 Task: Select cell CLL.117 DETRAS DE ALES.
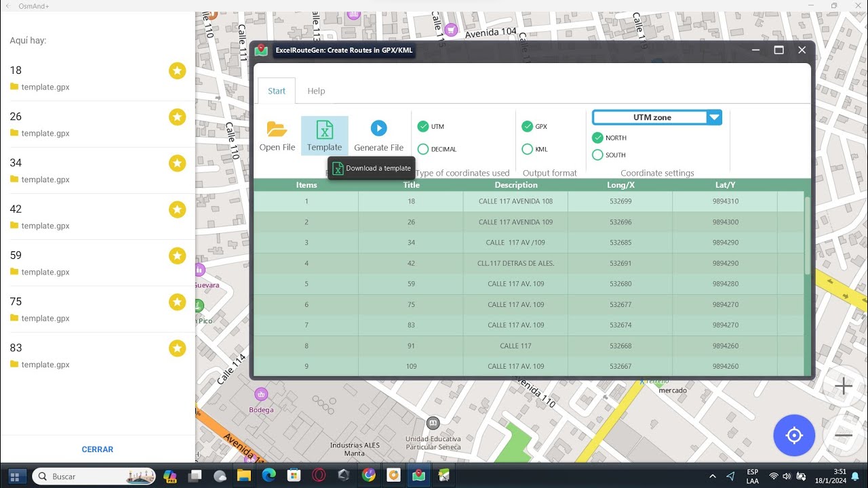coord(516,263)
